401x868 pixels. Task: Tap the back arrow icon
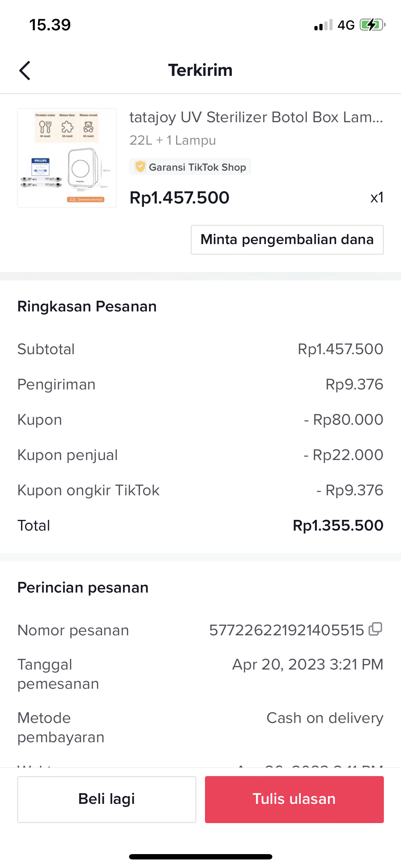click(25, 70)
